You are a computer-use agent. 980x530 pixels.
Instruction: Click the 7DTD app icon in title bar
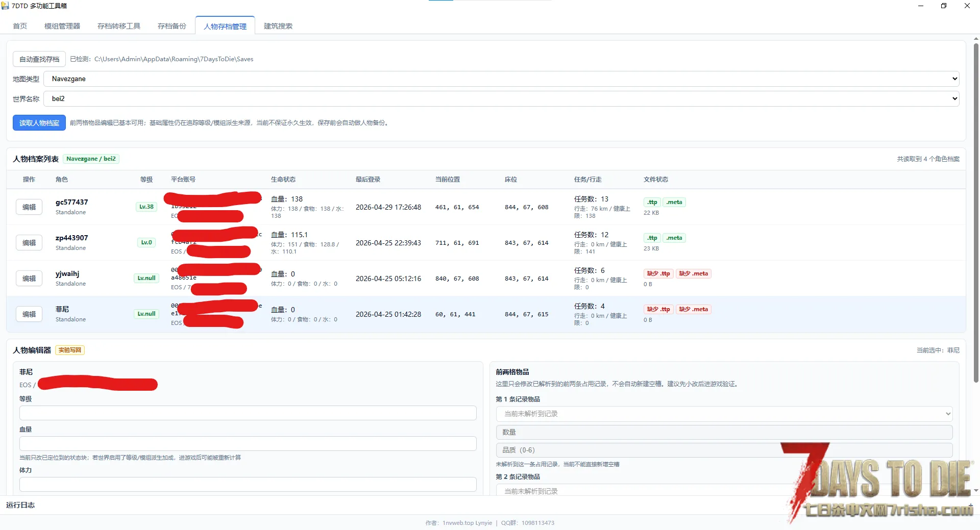tap(5, 6)
